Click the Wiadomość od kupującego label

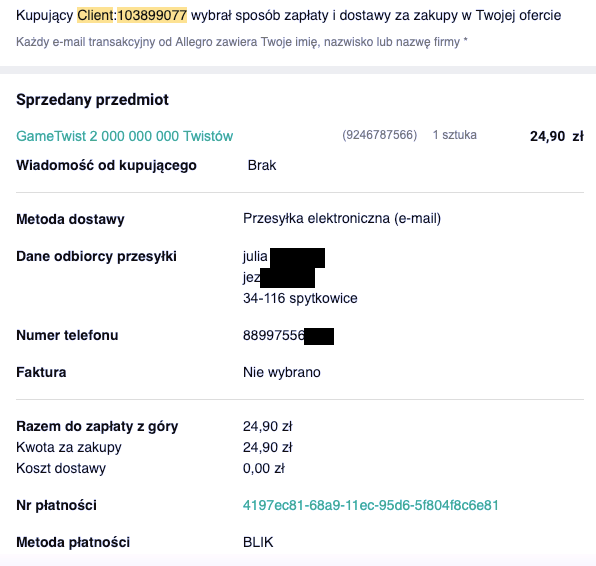(106, 165)
